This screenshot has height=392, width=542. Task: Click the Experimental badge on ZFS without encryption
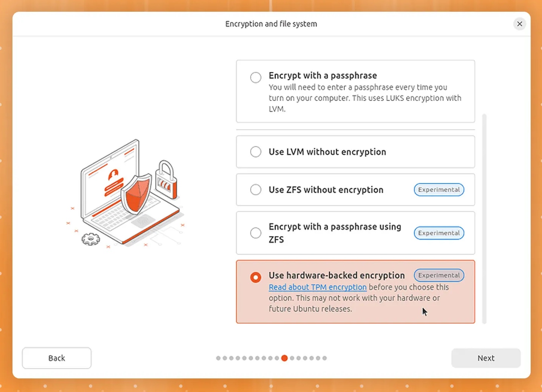(x=439, y=189)
